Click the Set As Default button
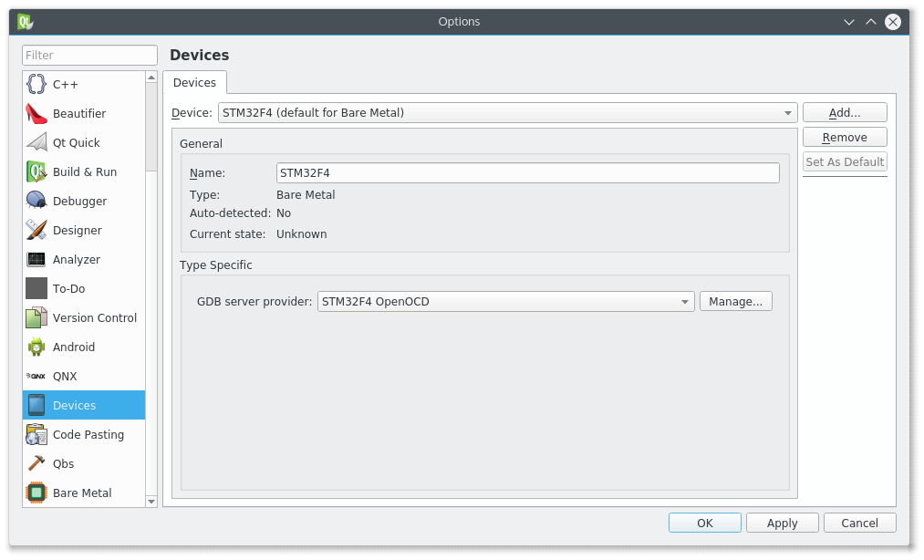 click(845, 161)
